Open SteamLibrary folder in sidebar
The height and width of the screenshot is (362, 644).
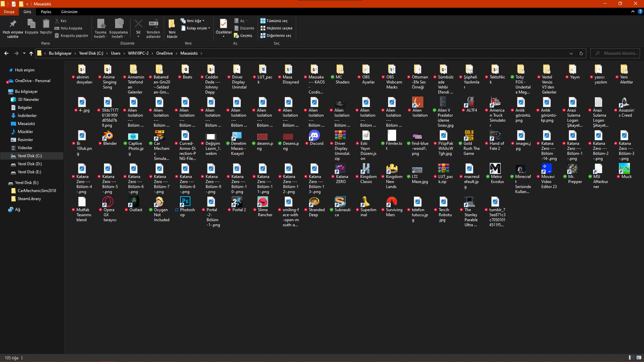coord(29,199)
